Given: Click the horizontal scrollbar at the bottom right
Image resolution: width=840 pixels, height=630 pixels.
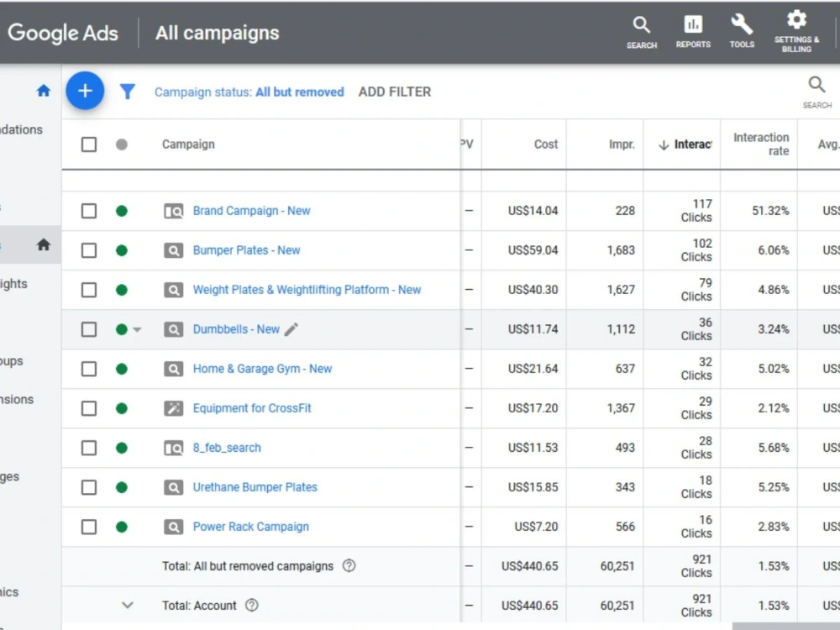Looking at the screenshot, I should point(785,627).
